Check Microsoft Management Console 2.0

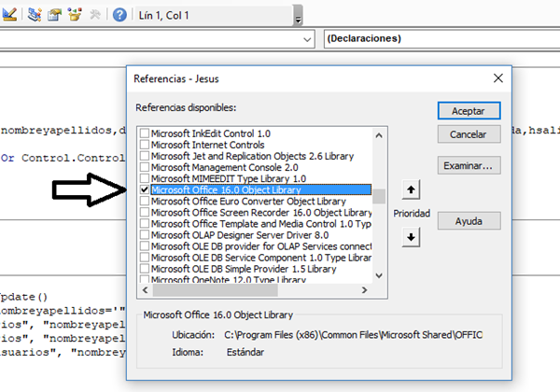click(x=145, y=167)
